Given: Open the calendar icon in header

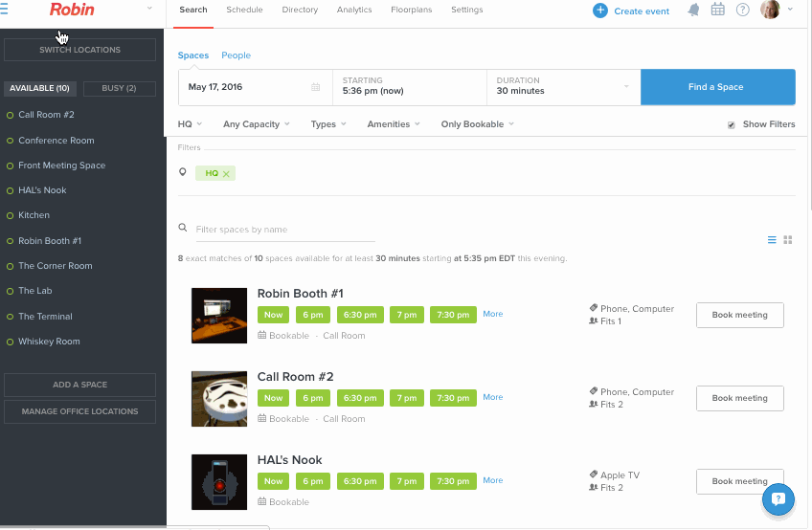Looking at the screenshot, I should [718, 10].
